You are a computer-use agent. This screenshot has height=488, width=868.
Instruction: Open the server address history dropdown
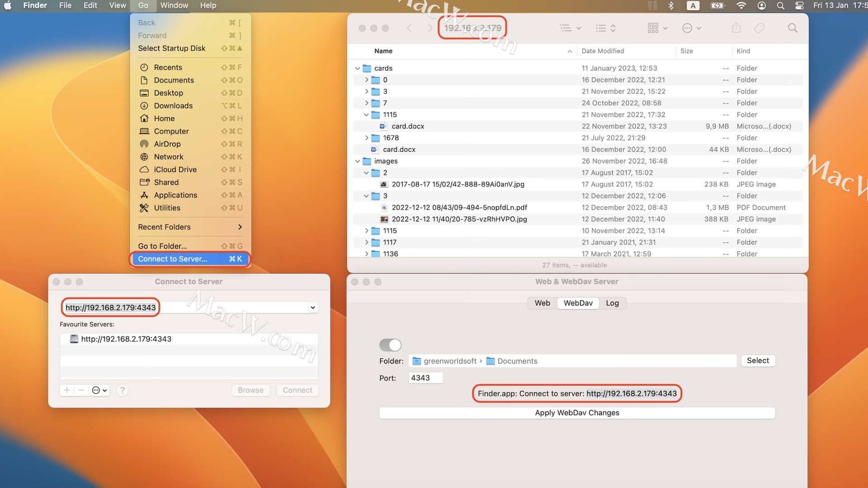(x=312, y=308)
